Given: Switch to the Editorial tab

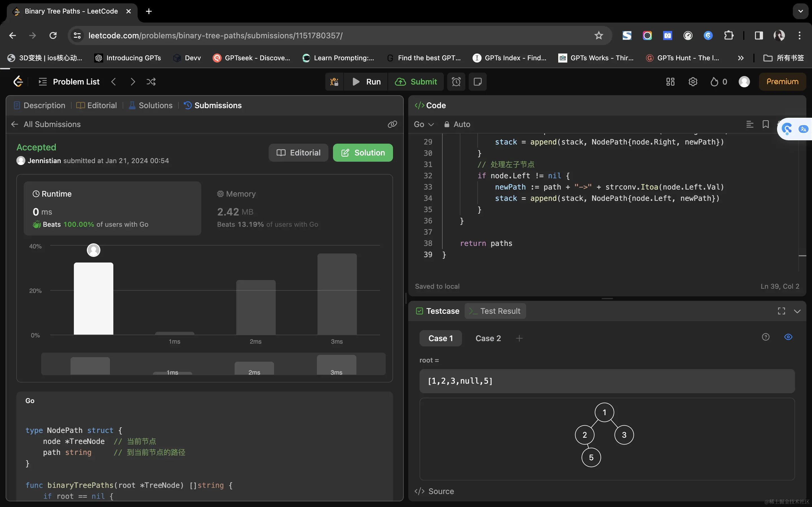Looking at the screenshot, I should (97, 105).
